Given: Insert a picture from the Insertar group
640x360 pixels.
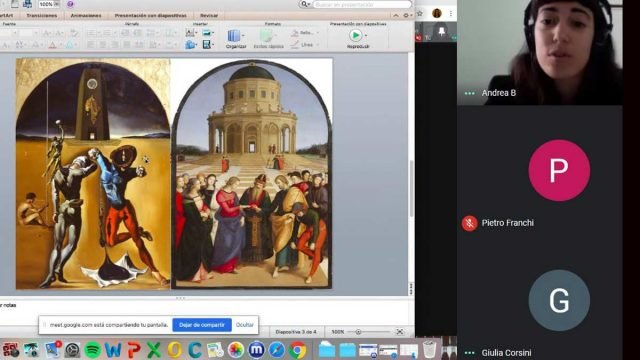Looking at the screenshot, I should (x=207, y=33).
